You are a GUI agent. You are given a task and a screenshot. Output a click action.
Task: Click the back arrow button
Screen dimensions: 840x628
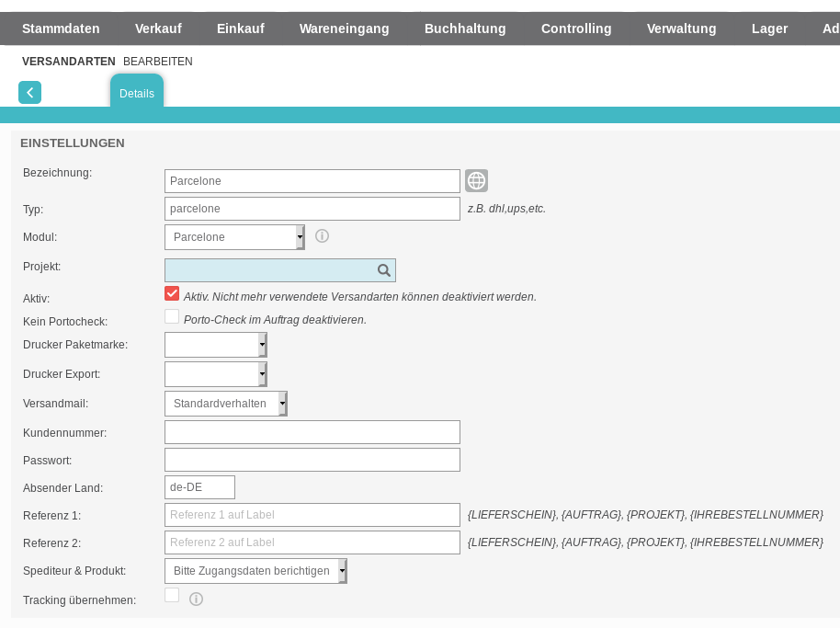coord(29,92)
